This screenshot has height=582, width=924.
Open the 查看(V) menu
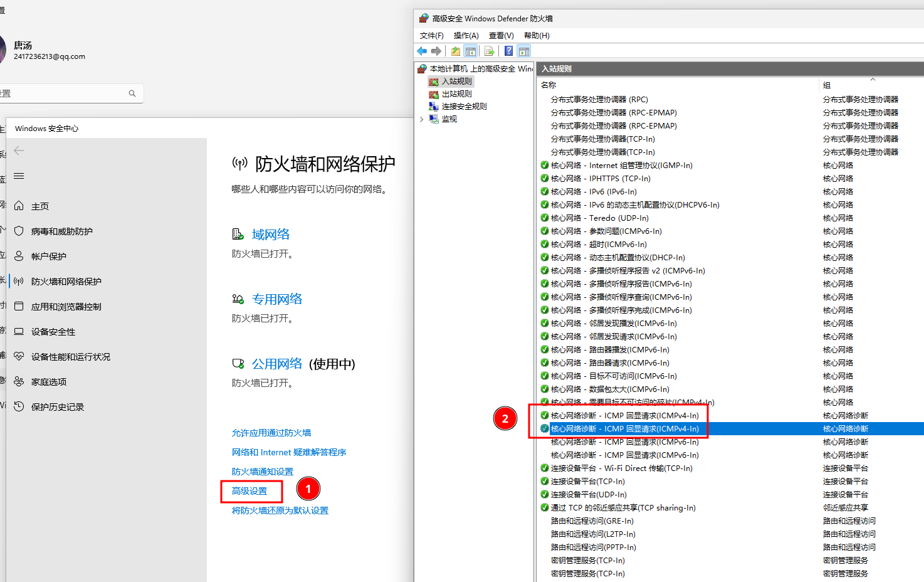501,36
